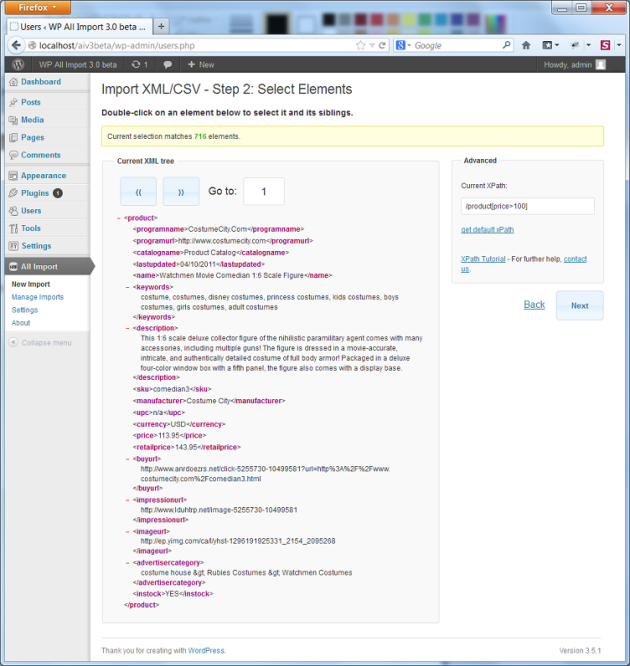Click the contact us link
Screen dimensions: 630x666
tap(575, 259)
